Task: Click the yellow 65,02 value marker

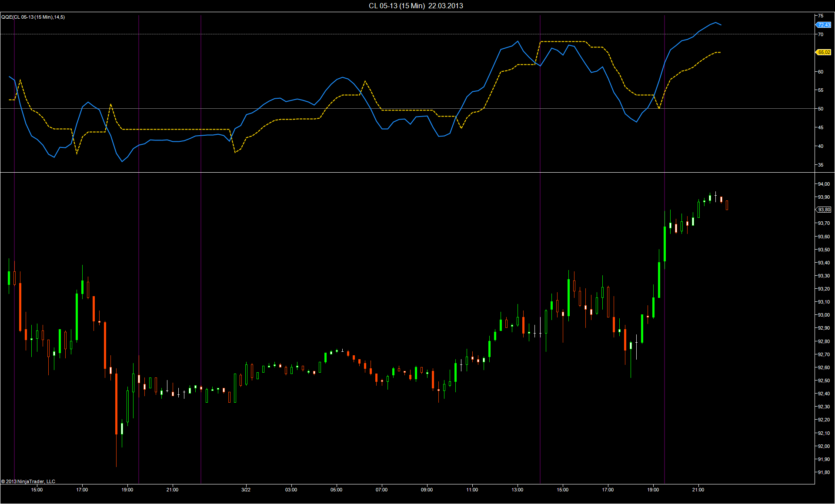Action: (x=824, y=52)
